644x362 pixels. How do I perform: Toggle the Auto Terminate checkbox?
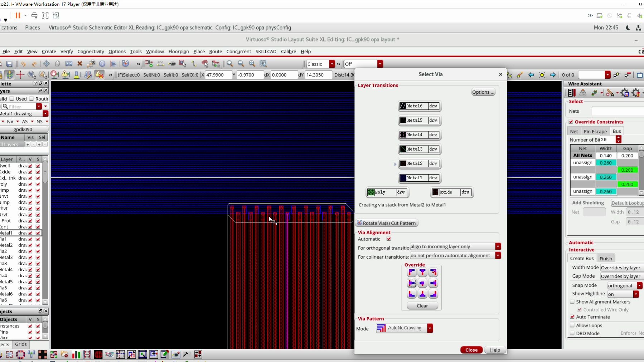tap(572, 317)
